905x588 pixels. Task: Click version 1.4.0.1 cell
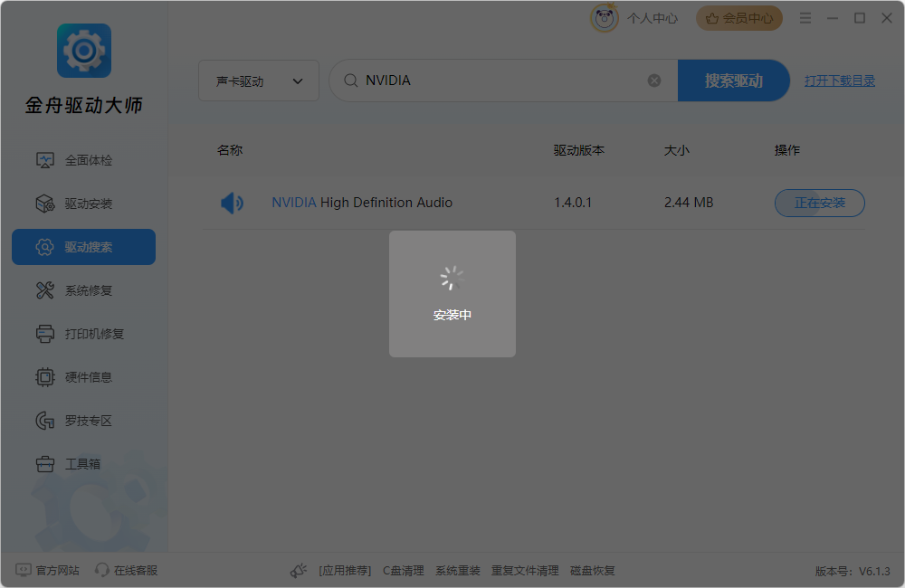(x=573, y=203)
